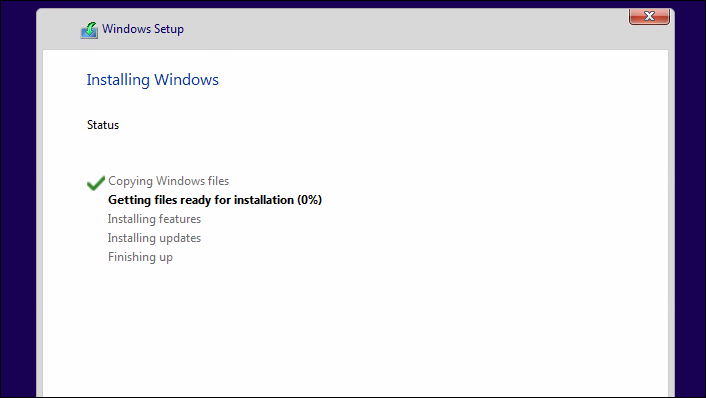Select 'Getting files ready for installation (0%)'

pyautogui.click(x=215, y=200)
